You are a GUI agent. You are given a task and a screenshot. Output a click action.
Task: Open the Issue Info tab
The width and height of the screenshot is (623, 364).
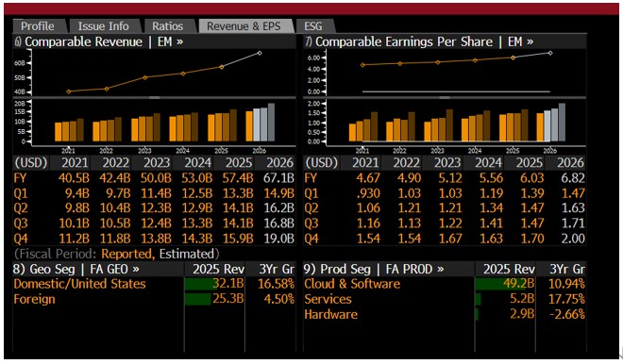coord(103,26)
